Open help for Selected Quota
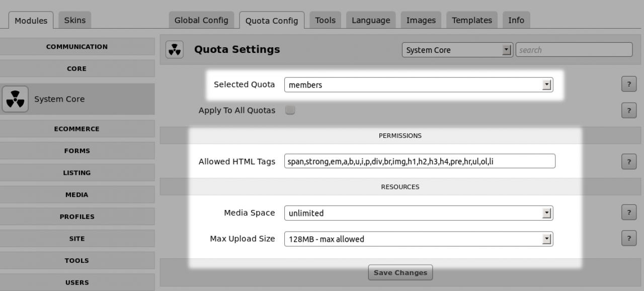 tap(628, 85)
